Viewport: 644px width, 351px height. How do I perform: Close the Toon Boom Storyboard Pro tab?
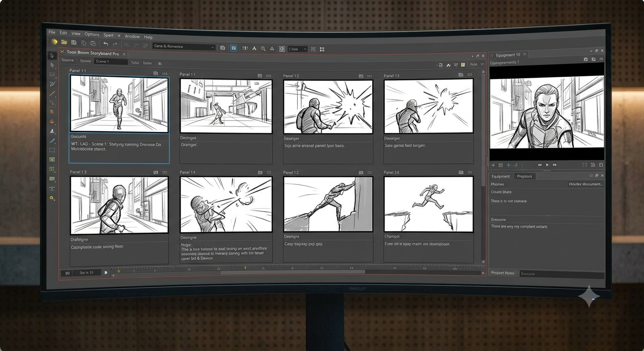pos(124,54)
